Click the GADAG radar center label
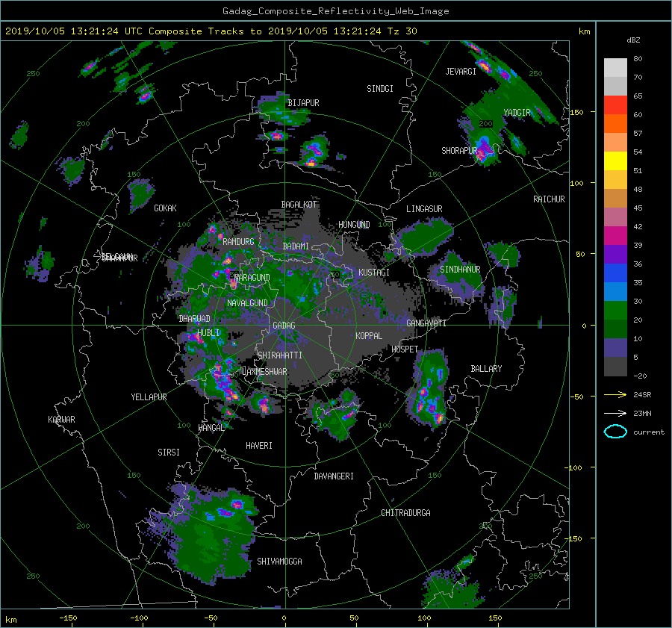This screenshot has width=672, height=628. click(x=284, y=326)
